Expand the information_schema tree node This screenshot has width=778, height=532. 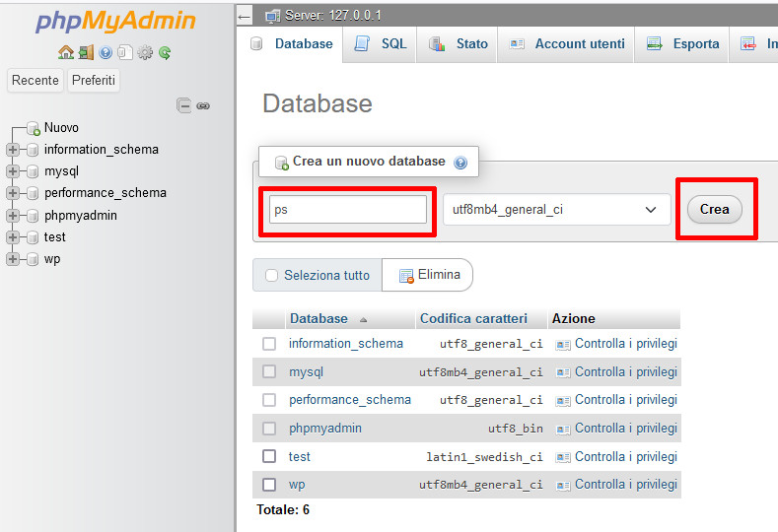13,149
